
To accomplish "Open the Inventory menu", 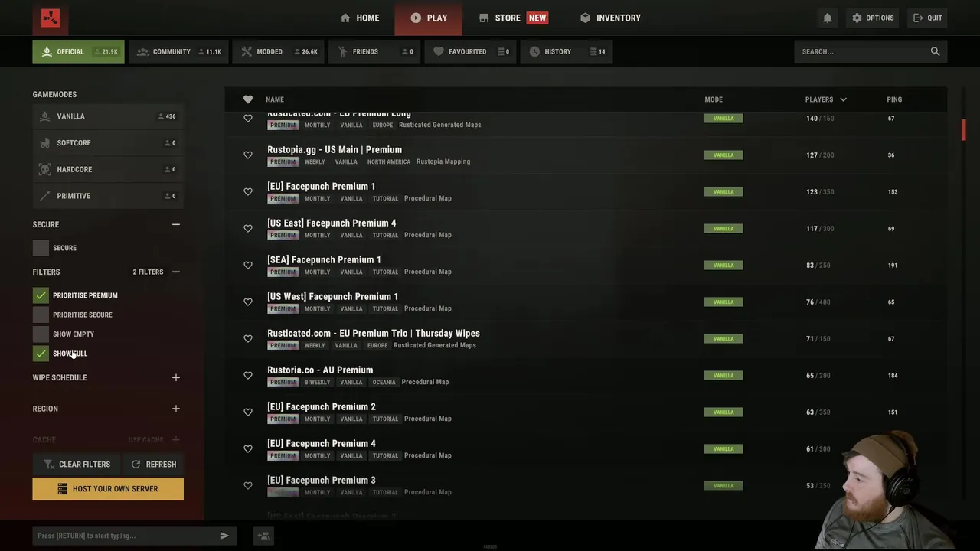I will tap(610, 18).
